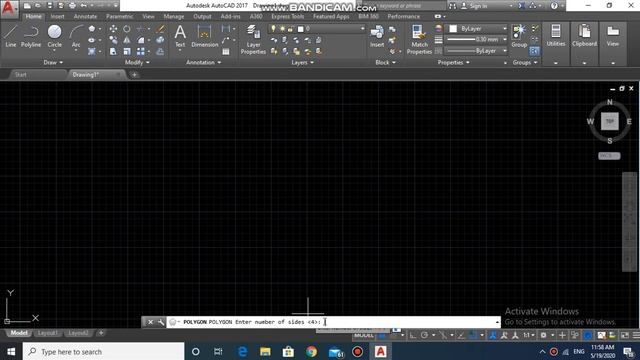Click the Erase tool icon
The image size is (640, 360).
click(160, 29)
